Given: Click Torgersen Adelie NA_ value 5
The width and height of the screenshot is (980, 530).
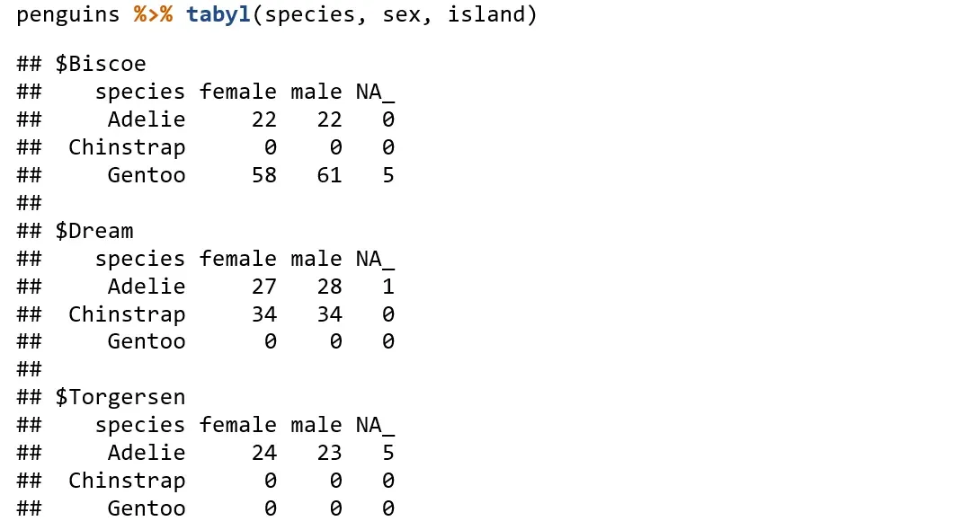Looking at the screenshot, I should click(388, 453).
